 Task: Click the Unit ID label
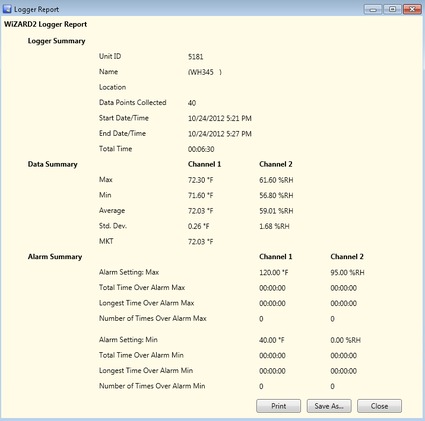point(110,56)
